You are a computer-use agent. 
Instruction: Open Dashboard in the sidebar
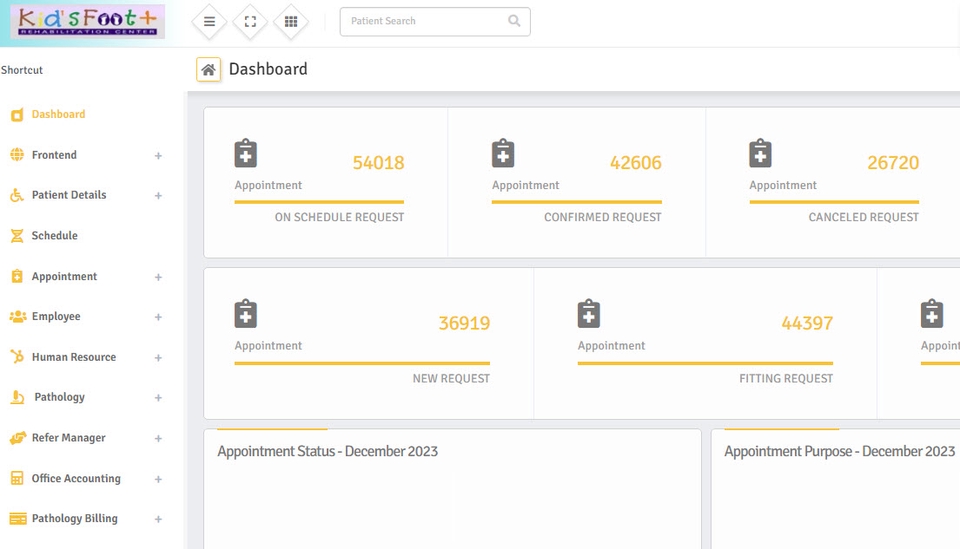pos(58,114)
